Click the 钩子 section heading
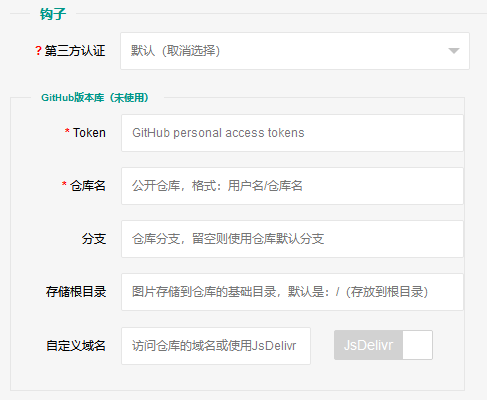This screenshot has height=400, width=487. [53, 14]
